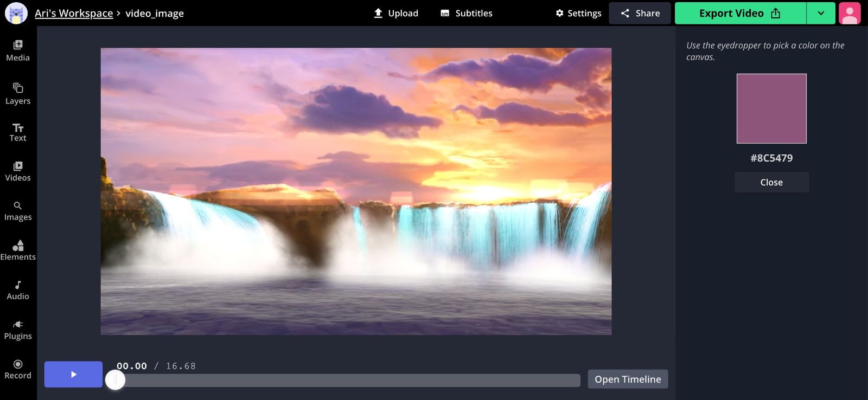The height and width of the screenshot is (400, 868).
Task: Click the Share button
Action: 640,14
